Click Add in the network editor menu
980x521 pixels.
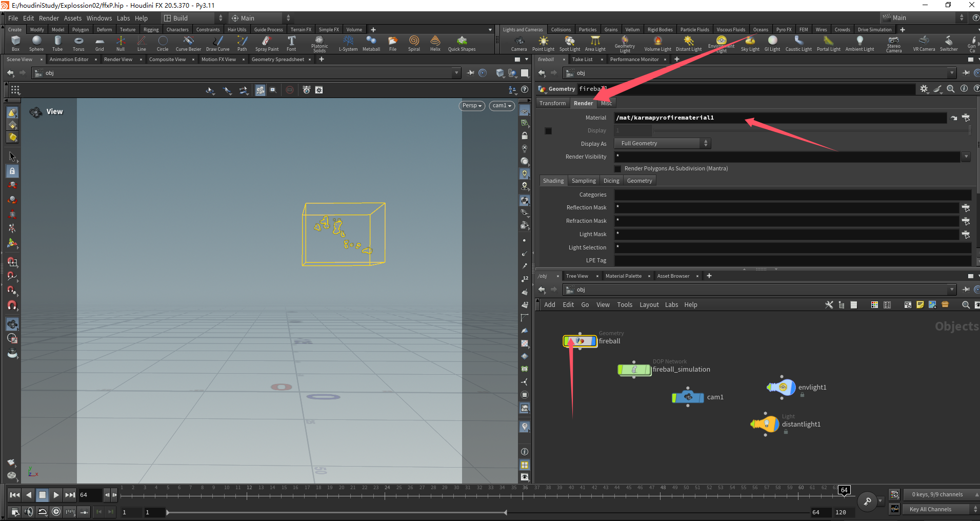[x=550, y=305]
